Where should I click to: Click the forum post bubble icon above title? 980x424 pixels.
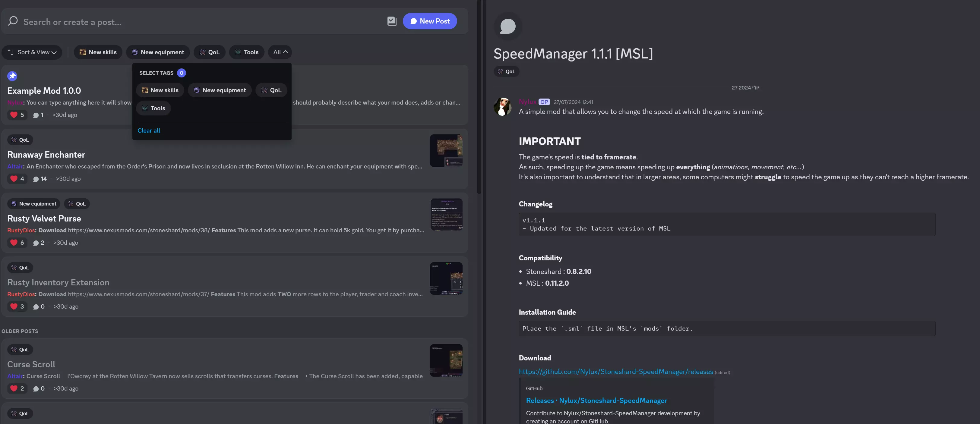point(507,26)
